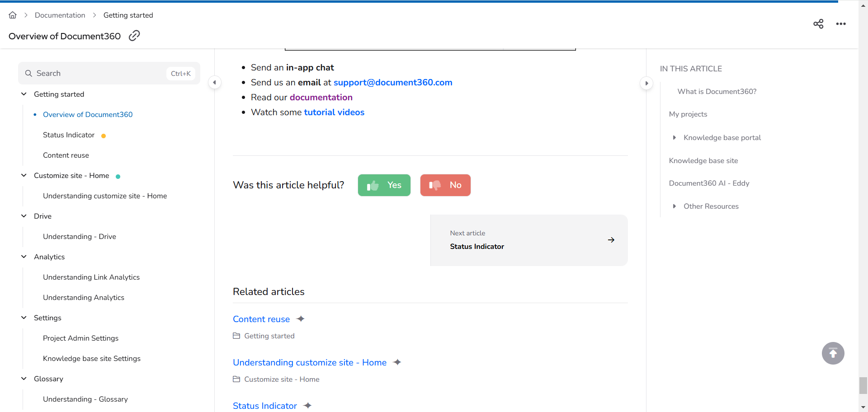Copy article link using the chain icon
The image size is (868, 412).
[134, 36]
